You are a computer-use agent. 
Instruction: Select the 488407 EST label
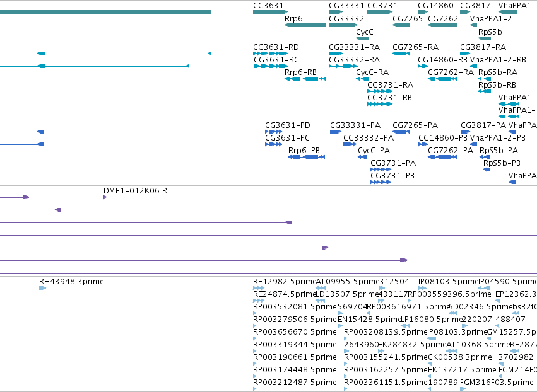pyautogui.click(x=510, y=320)
